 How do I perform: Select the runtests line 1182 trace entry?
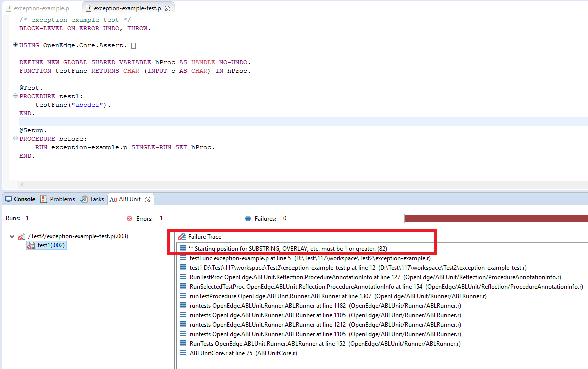[x=326, y=306]
